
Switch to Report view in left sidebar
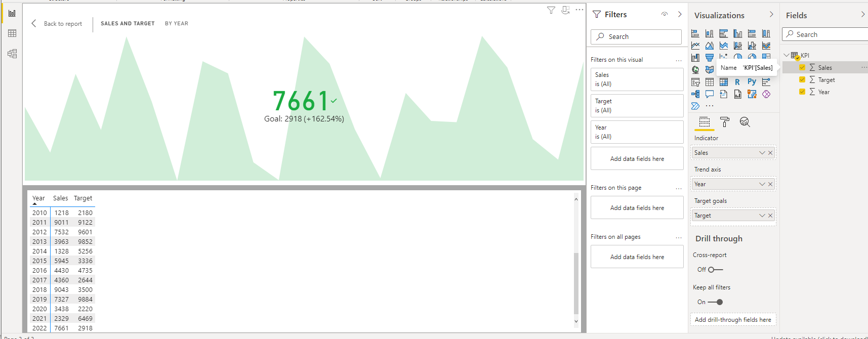point(12,13)
